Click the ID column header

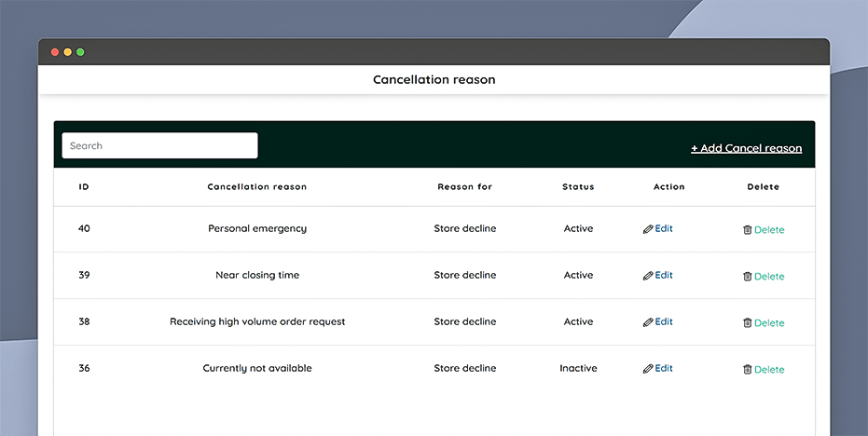pyautogui.click(x=84, y=187)
